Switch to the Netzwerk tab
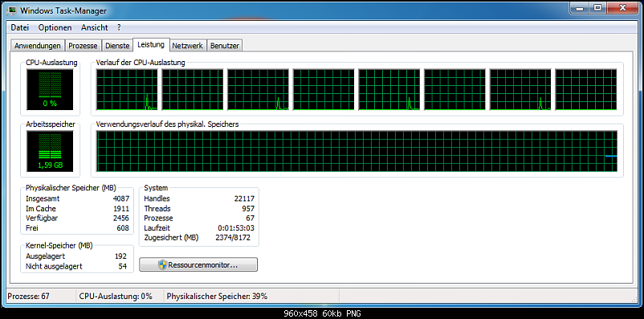This screenshot has width=644, height=319. (x=188, y=46)
